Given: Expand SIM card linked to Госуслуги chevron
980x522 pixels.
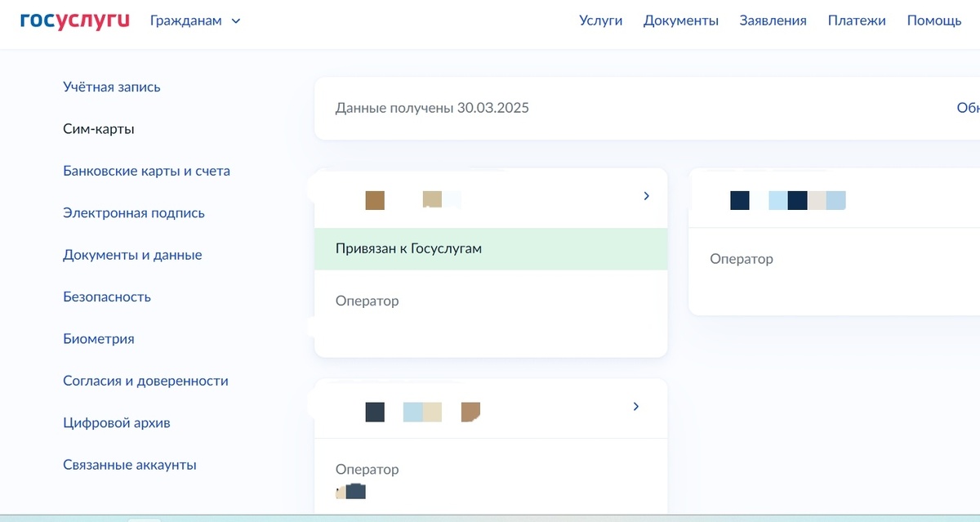Looking at the screenshot, I should coord(646,196).
